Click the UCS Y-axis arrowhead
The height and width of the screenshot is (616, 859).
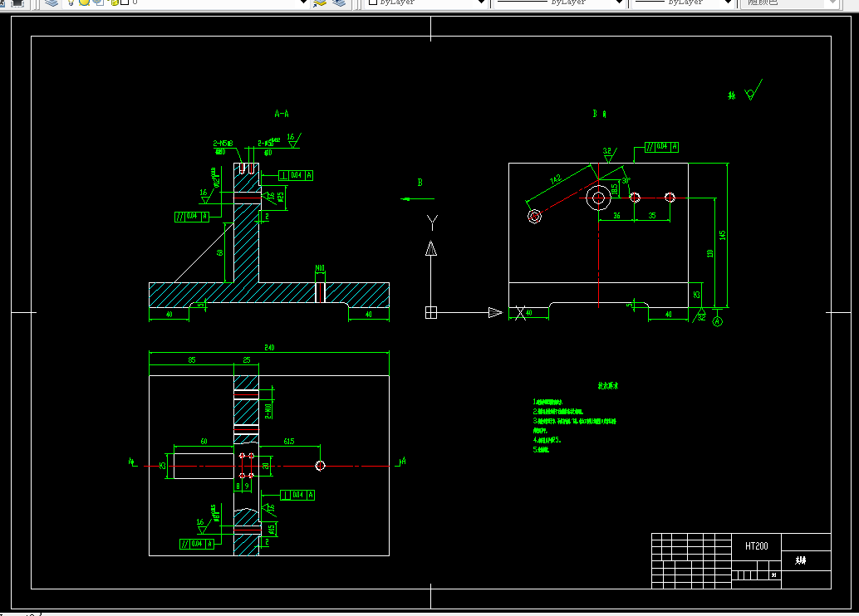[x=431, y=248]
